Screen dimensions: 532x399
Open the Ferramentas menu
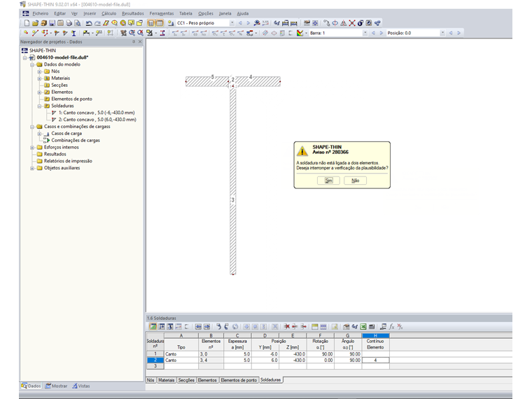pos(162,13)
